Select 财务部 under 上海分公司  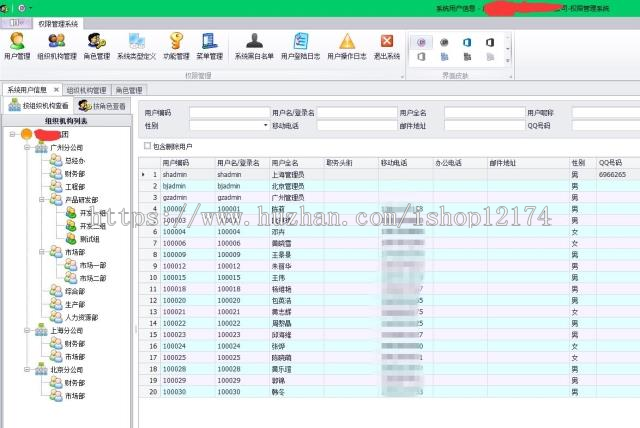tap(75, 343)
